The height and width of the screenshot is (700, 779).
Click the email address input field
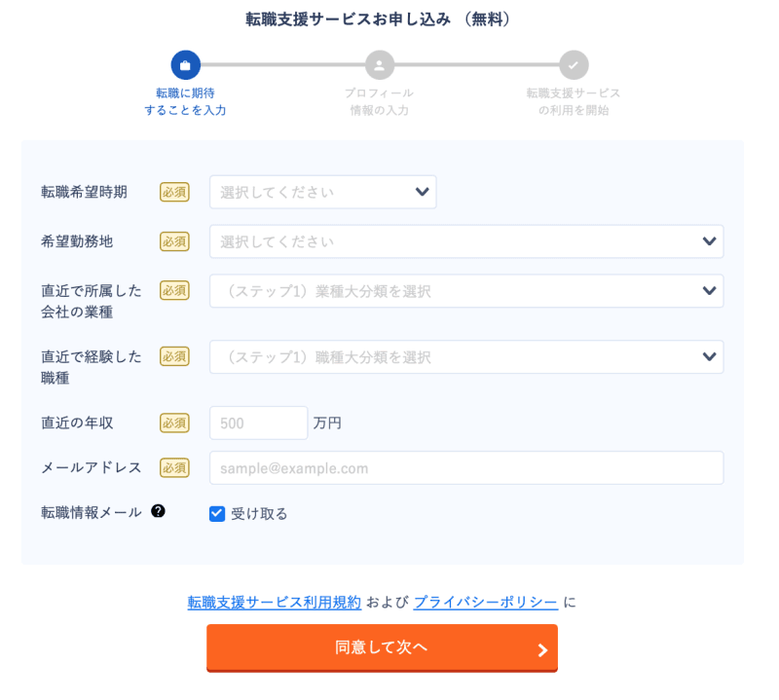(x=465, y=467)
